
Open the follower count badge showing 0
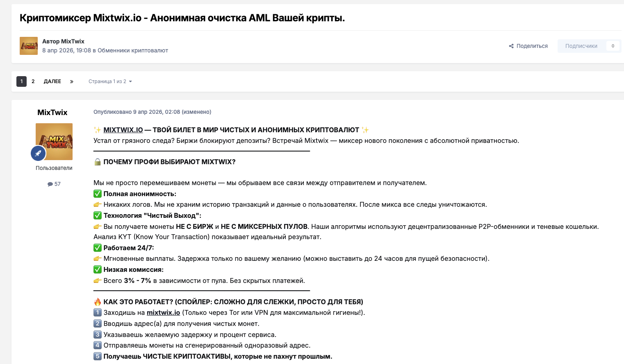pyautogui.click(x=613, y=46)
